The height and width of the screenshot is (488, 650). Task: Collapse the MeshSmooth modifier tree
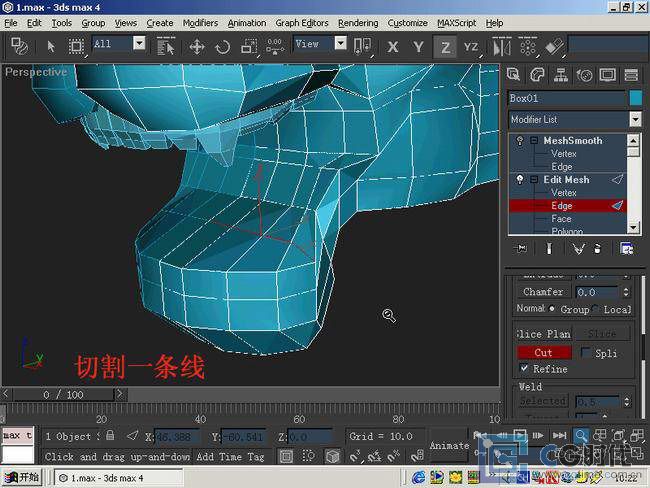534,141
